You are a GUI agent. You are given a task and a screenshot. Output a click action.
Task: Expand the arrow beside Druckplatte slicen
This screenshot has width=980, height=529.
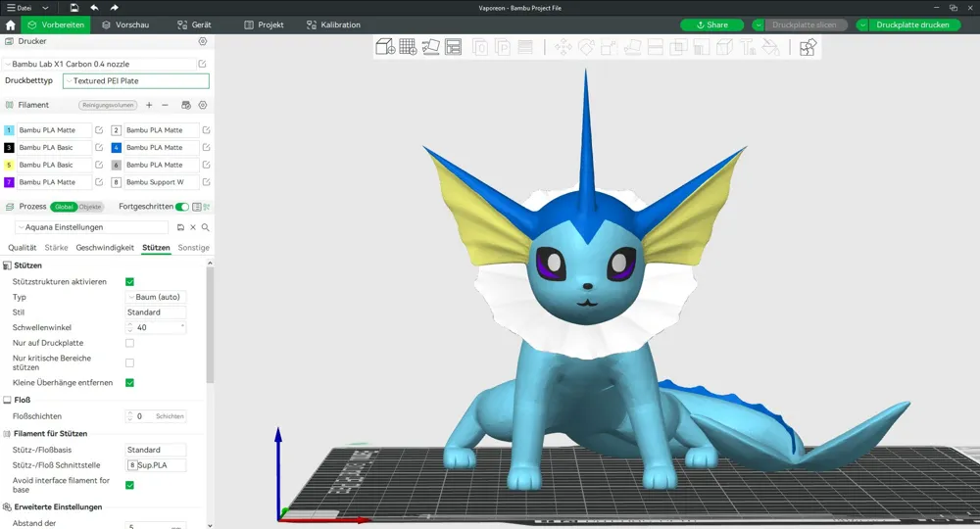pyautogui.click(x=759, y=25)
